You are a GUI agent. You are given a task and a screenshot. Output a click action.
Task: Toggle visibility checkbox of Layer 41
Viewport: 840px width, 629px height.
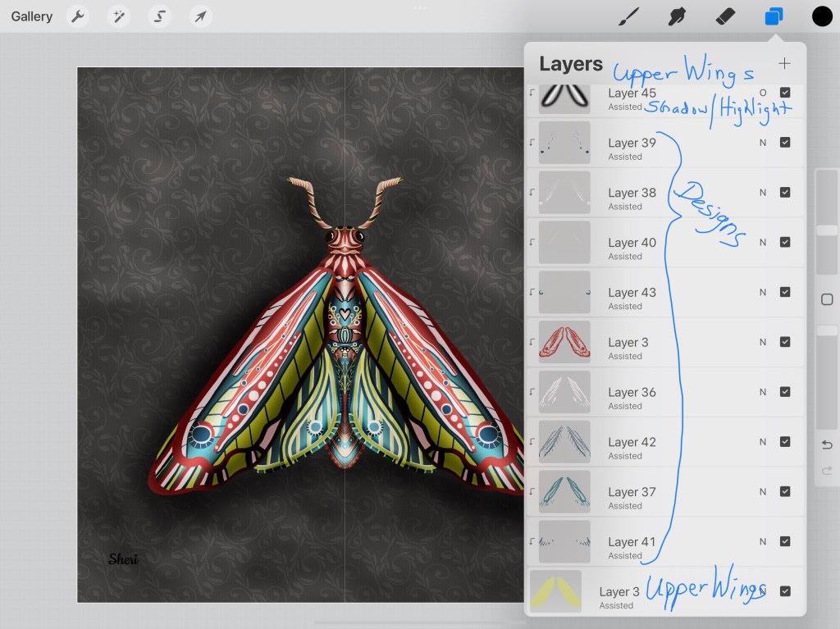[785, 541]
